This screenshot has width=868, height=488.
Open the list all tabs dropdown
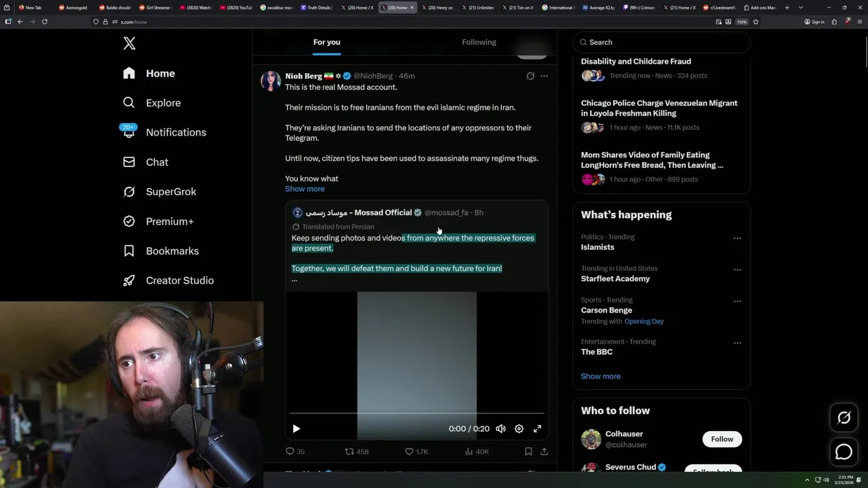pyautogui.click(x=800, y=7)
